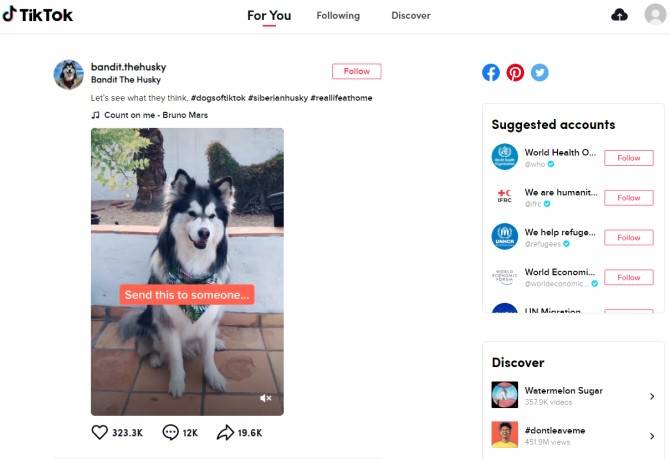Open We are humanit... account name
Image resolution: width=670 pixels, height=459 pixels.
tap(561, 192)
